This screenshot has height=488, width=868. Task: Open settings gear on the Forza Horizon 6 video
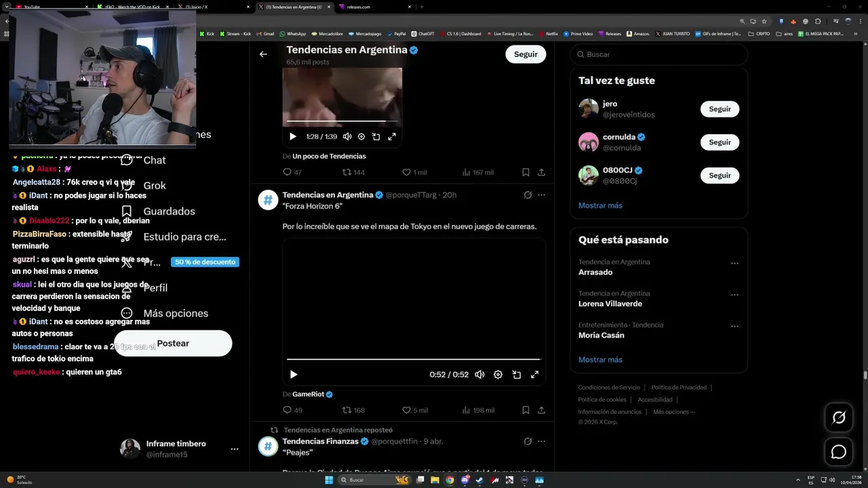click(498, 374)
